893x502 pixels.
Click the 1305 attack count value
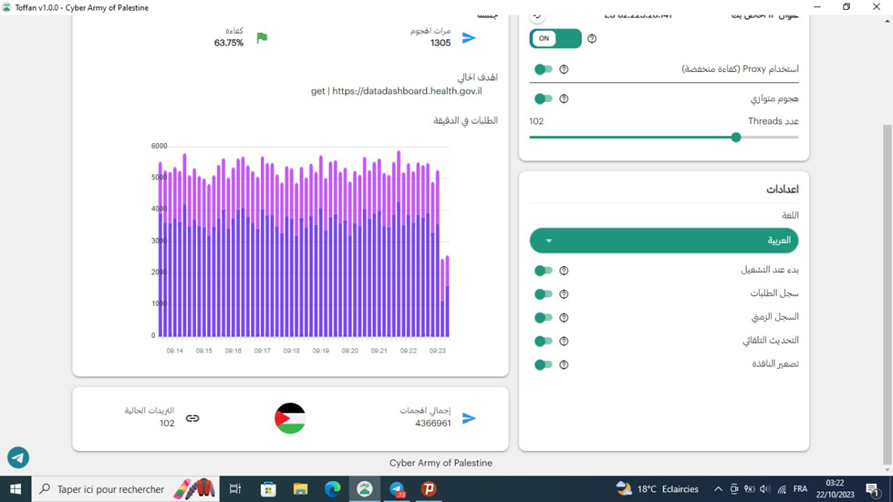tap(440, 43)
